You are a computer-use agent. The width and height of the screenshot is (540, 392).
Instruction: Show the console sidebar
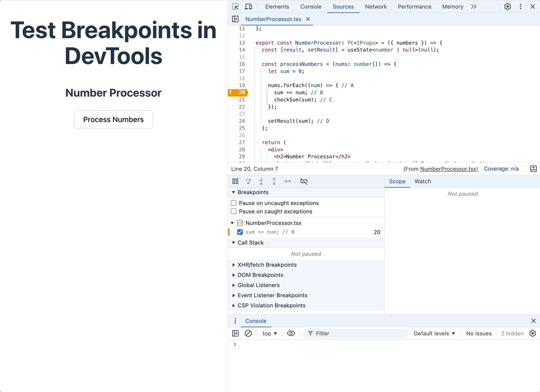pos(235,333)
